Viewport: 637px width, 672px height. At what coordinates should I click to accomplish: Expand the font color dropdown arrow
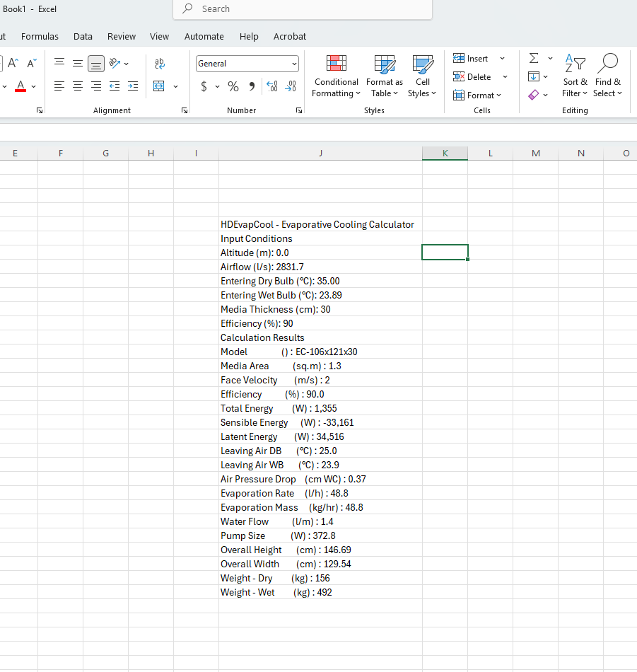(34, 86)
